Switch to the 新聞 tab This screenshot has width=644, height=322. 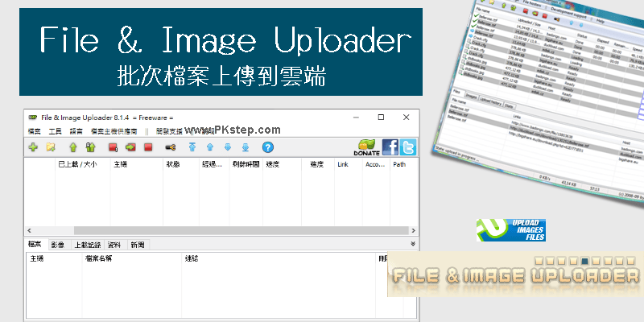[138, 245]
